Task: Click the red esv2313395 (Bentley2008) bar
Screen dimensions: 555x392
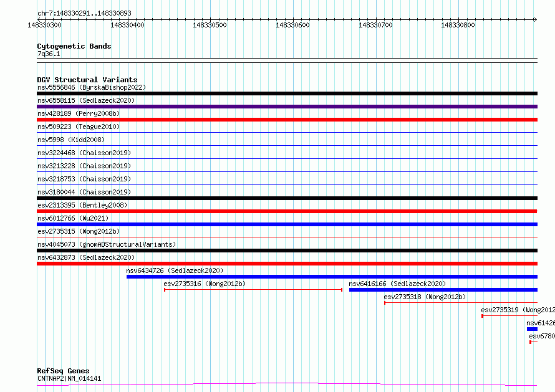Action: tap(287, 211)
